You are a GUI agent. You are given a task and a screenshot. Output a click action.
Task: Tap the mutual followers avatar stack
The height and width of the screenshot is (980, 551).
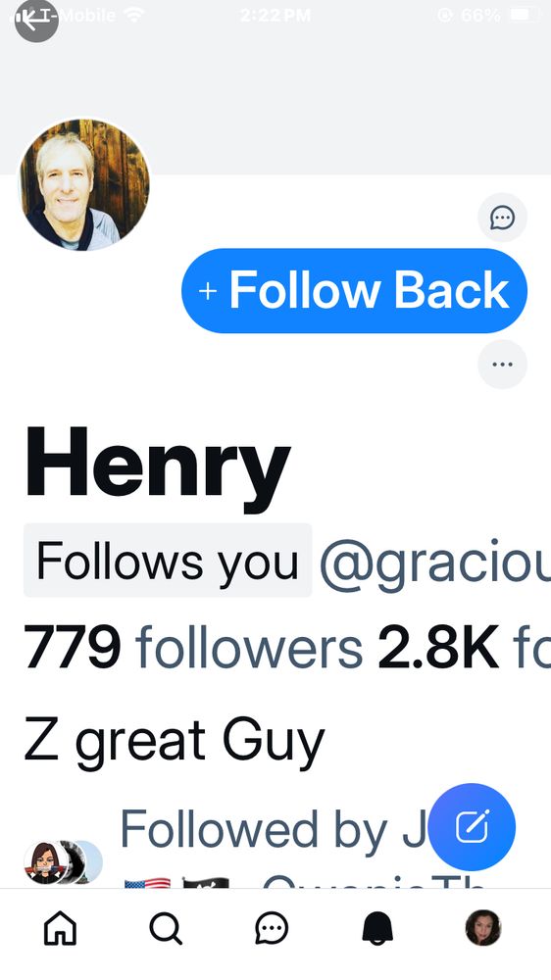pos(63,862)
